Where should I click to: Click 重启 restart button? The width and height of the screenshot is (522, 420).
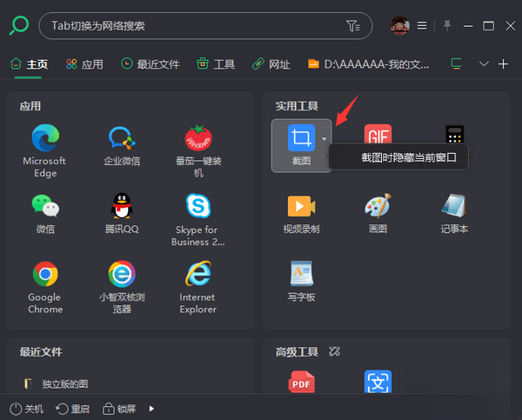(72, 409)
